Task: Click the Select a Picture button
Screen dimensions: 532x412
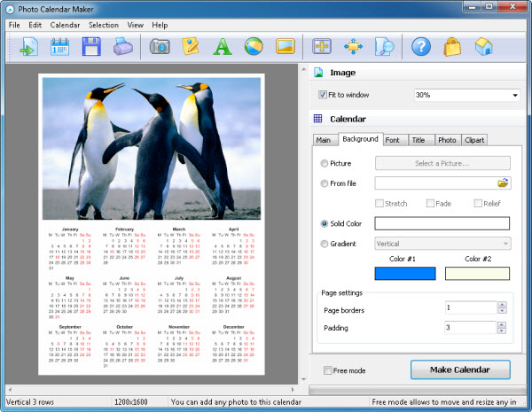Action: (442, 163)
